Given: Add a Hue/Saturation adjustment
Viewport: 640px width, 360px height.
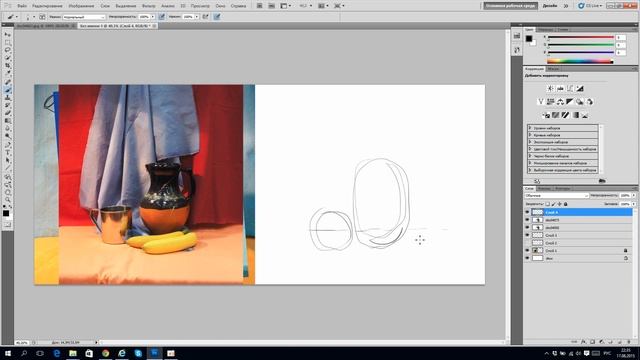Looking at the screenshot, I should pyautogui.click(x=551, y=102).
